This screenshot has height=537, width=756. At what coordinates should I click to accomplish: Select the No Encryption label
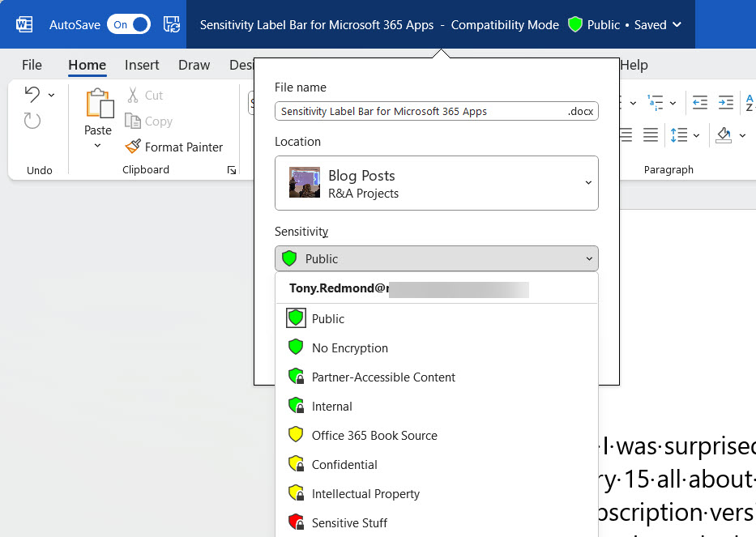[x=436, y=348]
